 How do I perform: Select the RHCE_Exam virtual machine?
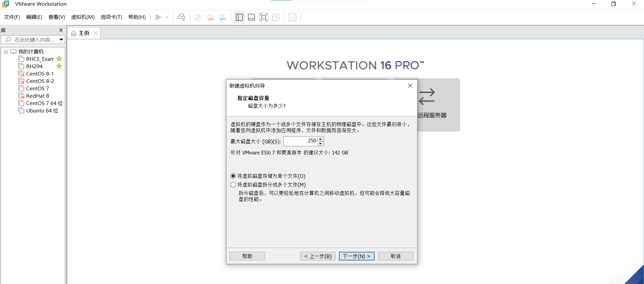40,59
